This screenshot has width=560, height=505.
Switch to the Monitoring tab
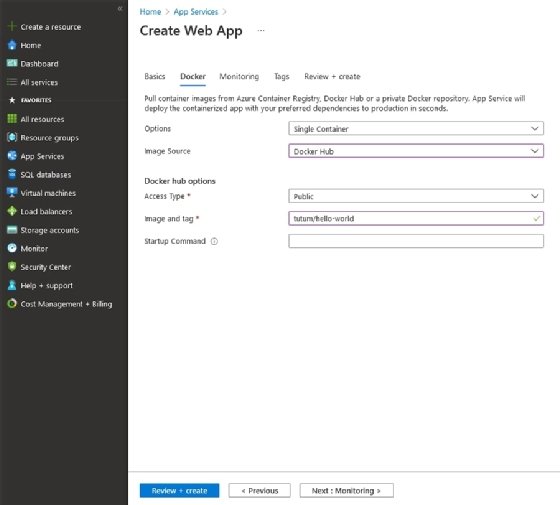click(x=239, y=76)
